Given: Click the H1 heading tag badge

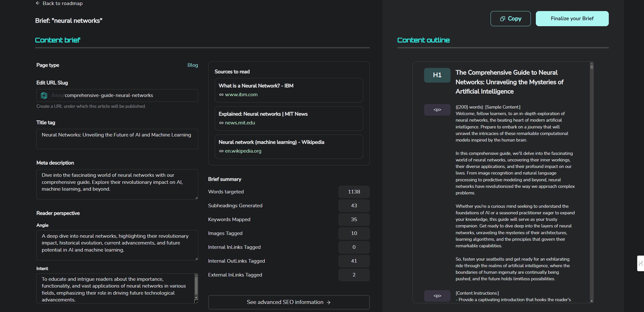Looking at the screenshot, I should 437,75.
